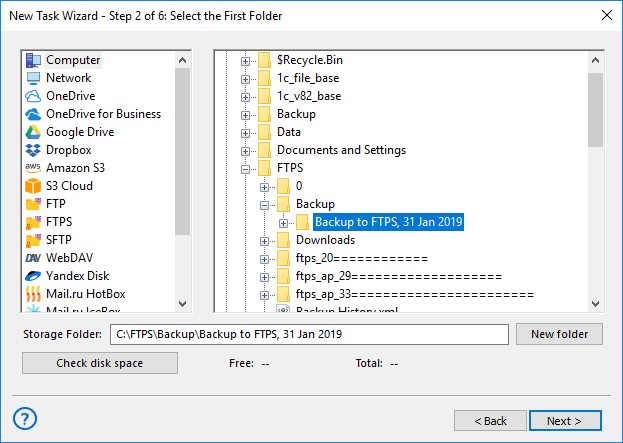Select the Yandex Disk icon
The height and width of the screenshot is (443, 623).
[33, 276]
